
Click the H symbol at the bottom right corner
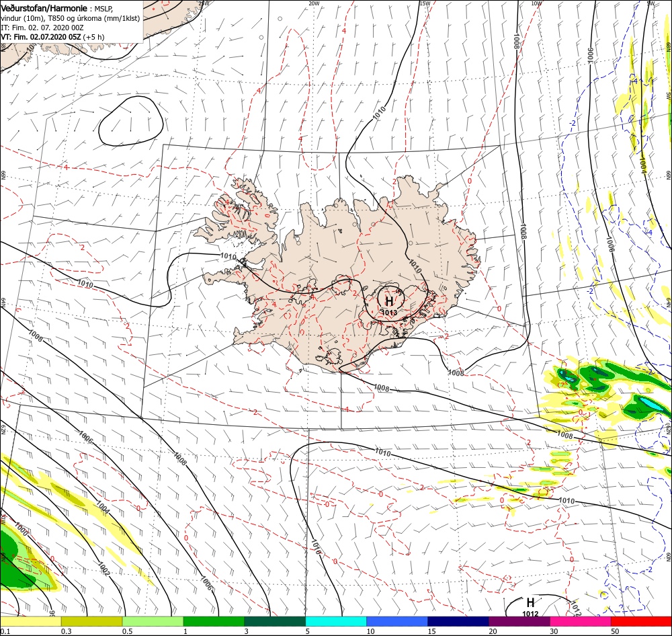[x=530, y=602]
